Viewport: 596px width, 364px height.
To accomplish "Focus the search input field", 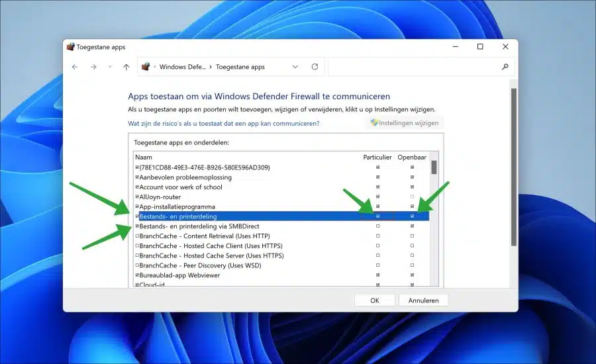I will [421, 67].
